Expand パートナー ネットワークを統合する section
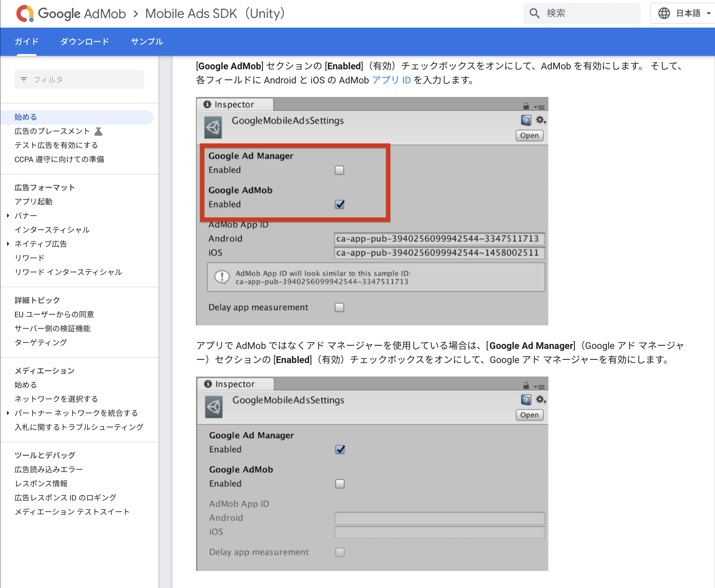715x588 pixels. click(8, 413)
